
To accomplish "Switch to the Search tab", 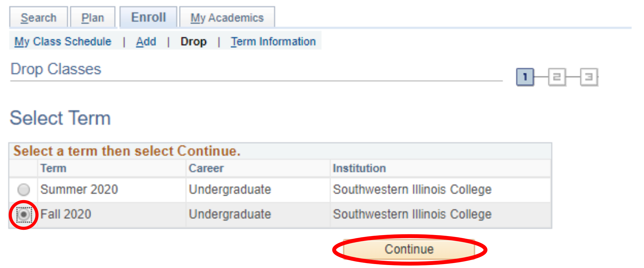I will click(39, 17).
